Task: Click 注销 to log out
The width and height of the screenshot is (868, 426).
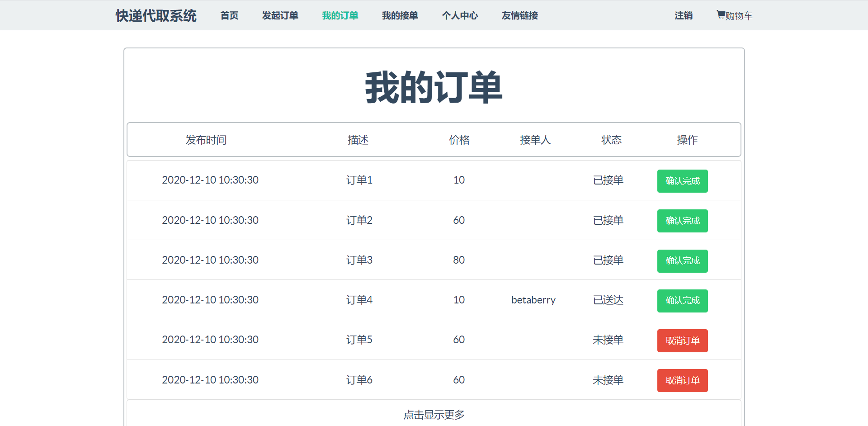Action: [684, 15]
